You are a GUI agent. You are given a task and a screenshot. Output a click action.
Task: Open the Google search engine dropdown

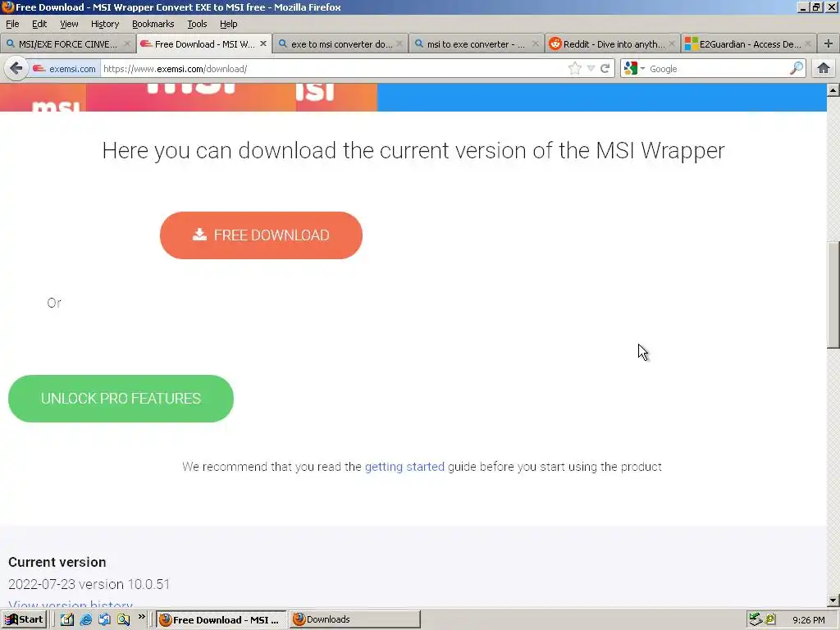point(634,69)
